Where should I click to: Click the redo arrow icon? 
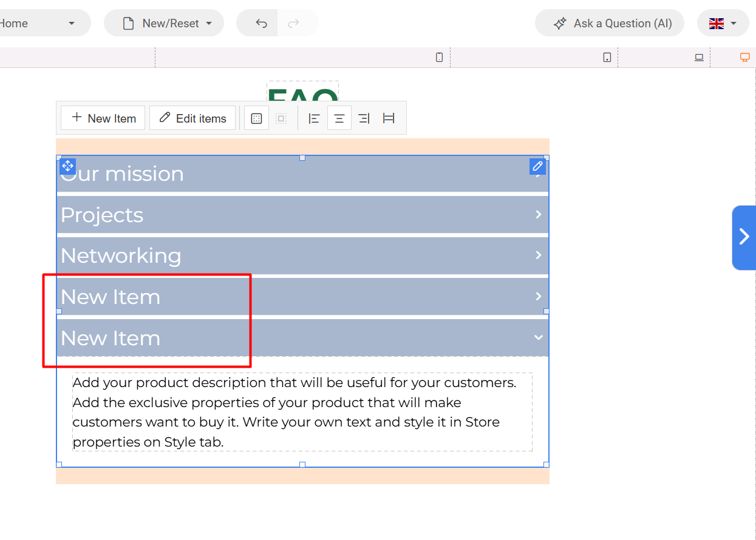click(x=293, y=24)
